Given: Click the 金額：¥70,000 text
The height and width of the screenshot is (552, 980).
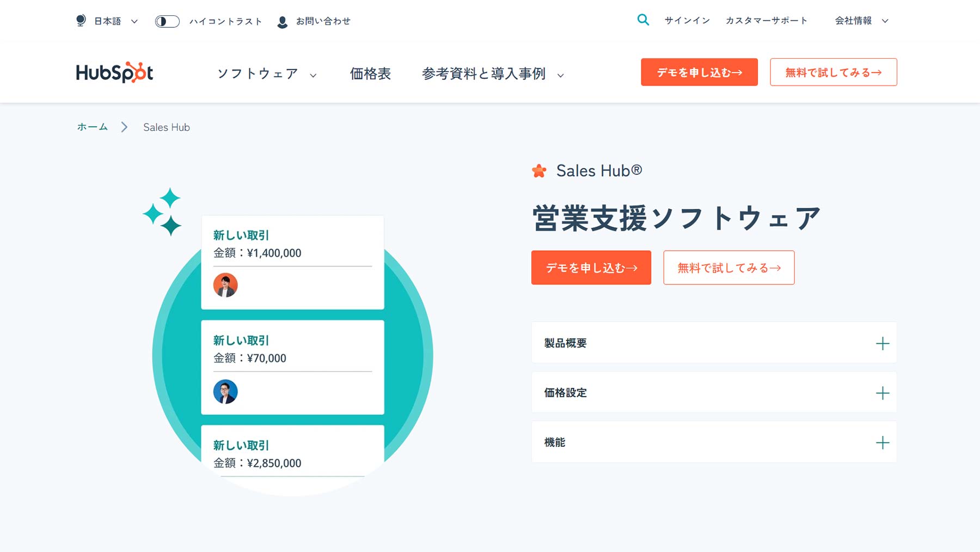Looking at the screenshot, I should pos(249,358).
